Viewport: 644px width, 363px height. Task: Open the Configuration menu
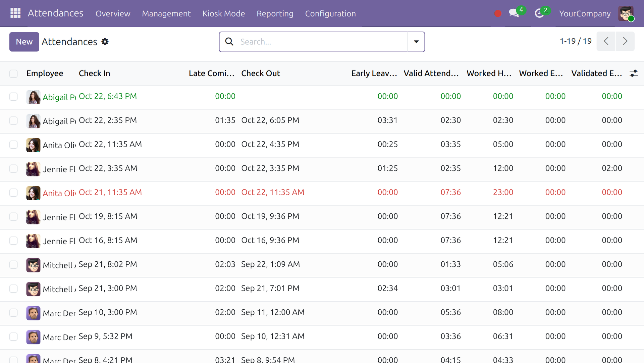330,13
